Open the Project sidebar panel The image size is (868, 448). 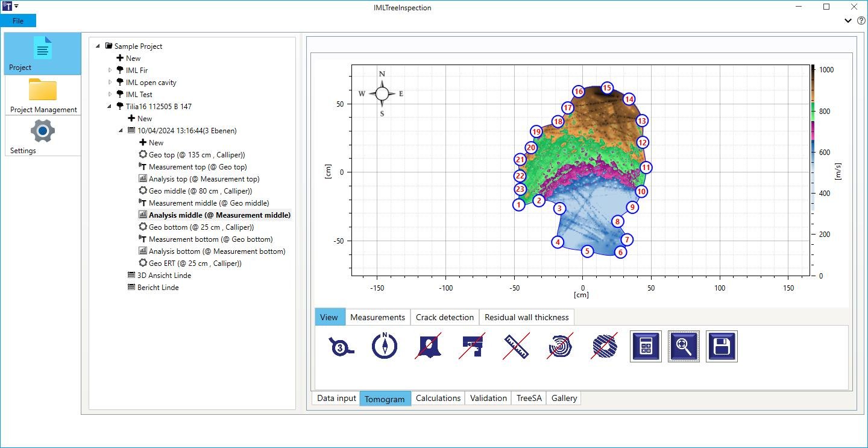pos(43,54)
